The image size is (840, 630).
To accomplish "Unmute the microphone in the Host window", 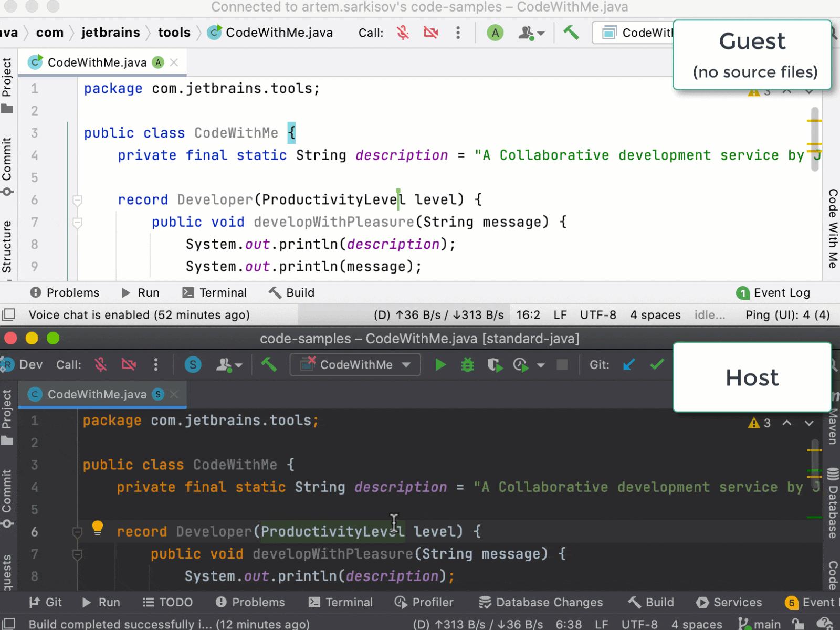I will tap(101, 364).
